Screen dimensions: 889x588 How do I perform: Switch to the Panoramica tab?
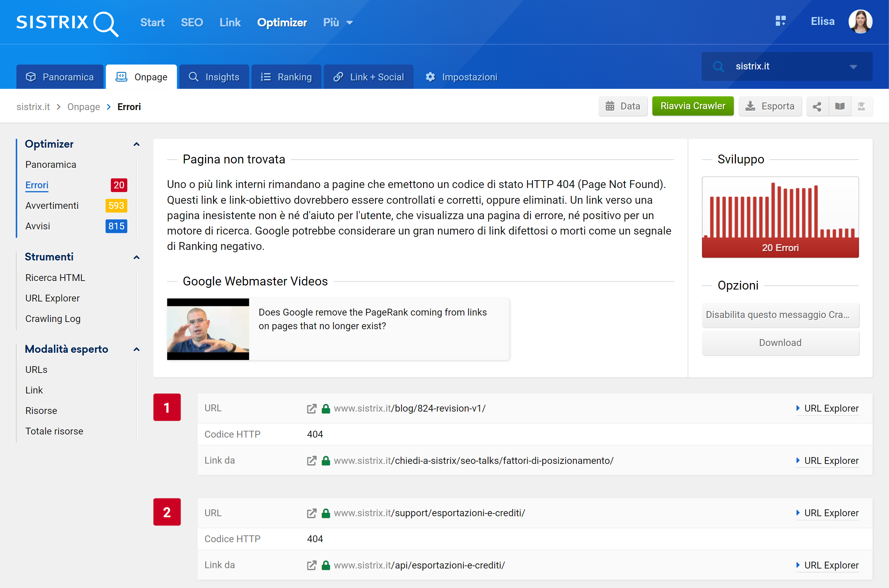(x=59, y=77)
